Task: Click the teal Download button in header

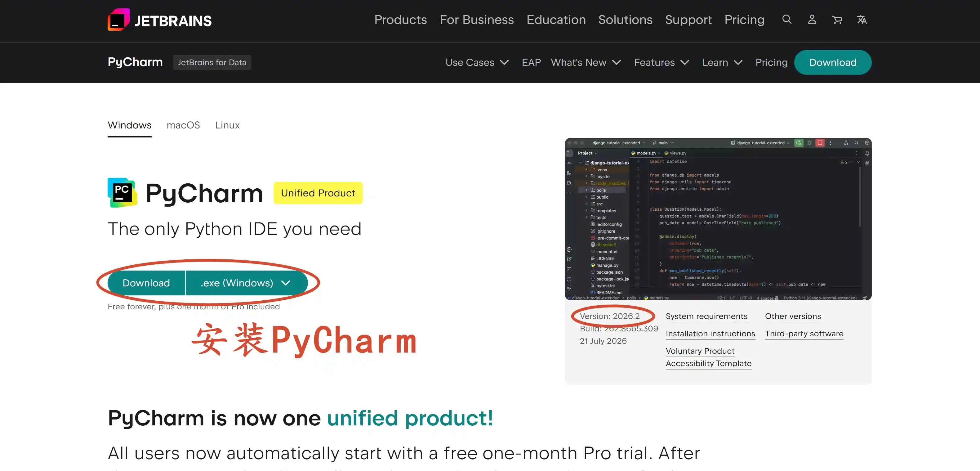Action: 832,62
